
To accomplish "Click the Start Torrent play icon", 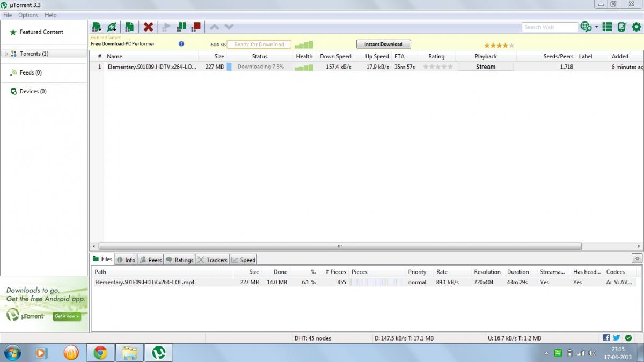I will point(167,27).
